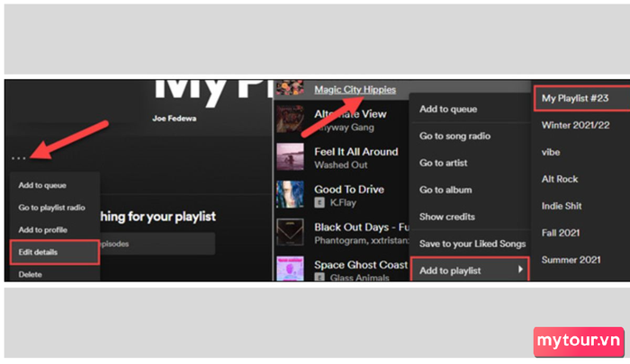Image resolution: width=630 pixels, height=364 pixels.
Task: Open Black Out Days album art
Action: coord(290,232)
